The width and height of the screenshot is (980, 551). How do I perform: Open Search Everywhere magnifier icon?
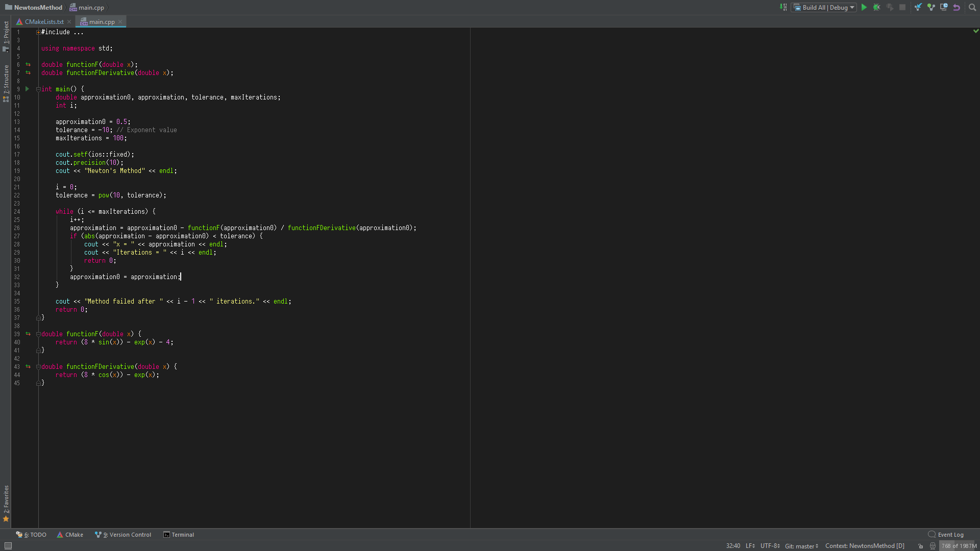coord(972,7)
